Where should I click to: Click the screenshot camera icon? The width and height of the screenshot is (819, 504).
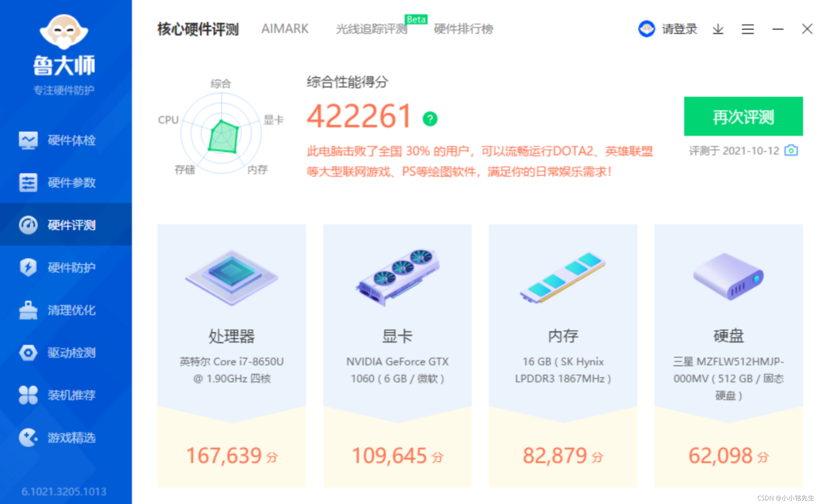coord(791,151)
